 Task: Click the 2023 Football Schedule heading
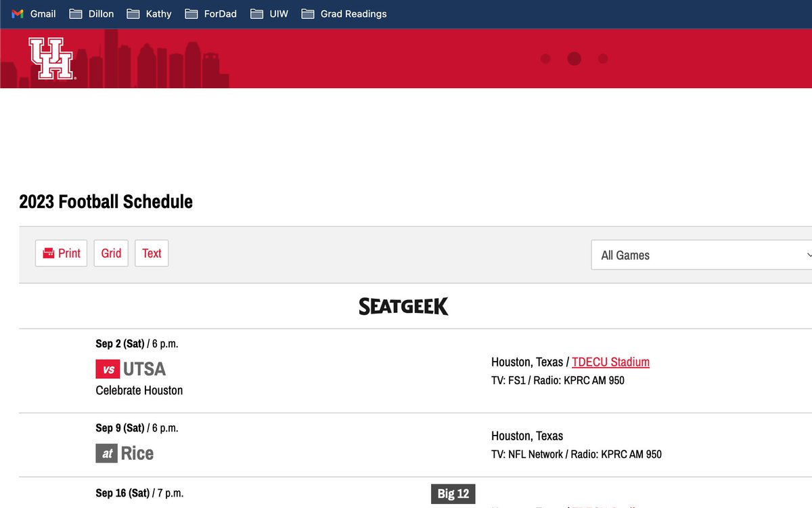coord(106,201)
